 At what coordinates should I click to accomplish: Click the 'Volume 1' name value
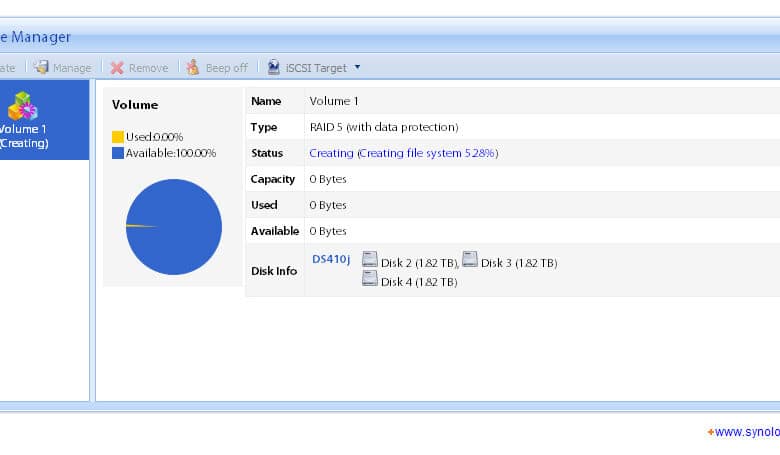(x=334, y=101)
